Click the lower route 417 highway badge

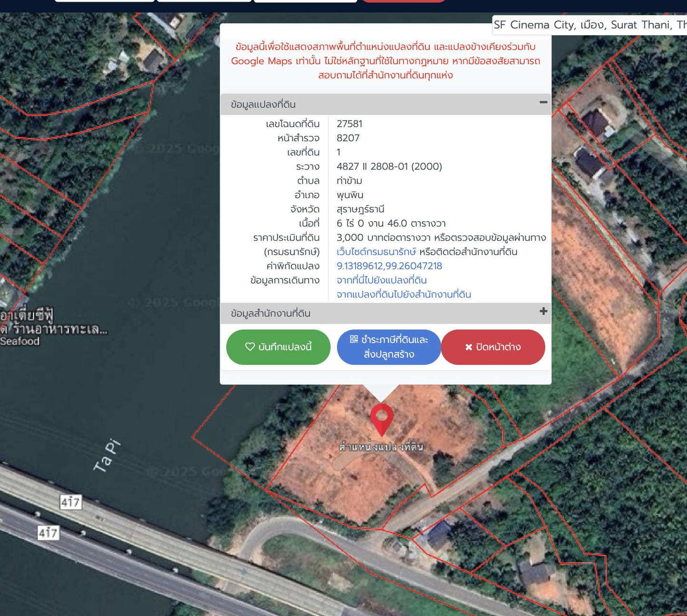[48, 533]
